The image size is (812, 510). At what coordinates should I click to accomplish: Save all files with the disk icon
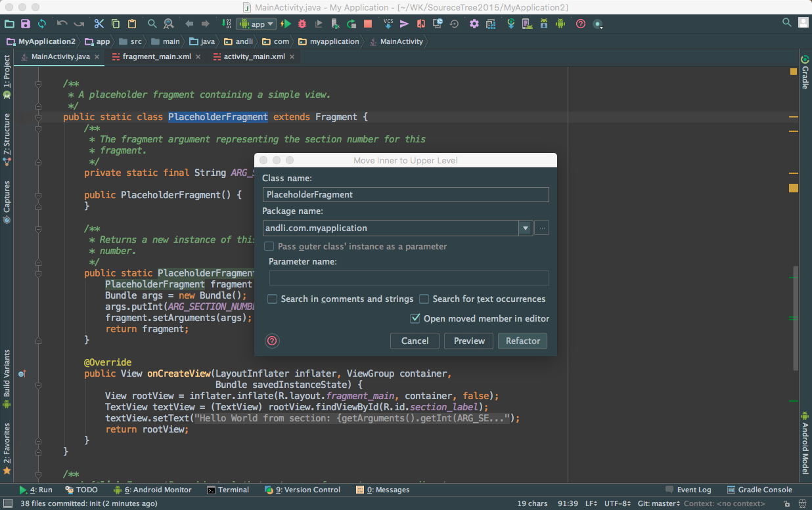[x=26, y=24]
